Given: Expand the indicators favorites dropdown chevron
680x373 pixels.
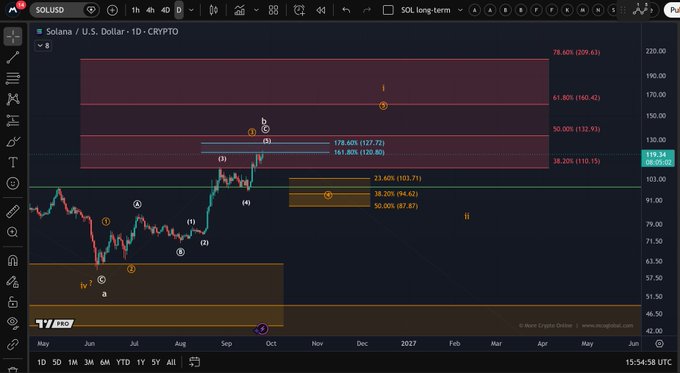Looking at the screenshot, I should 256,10.
